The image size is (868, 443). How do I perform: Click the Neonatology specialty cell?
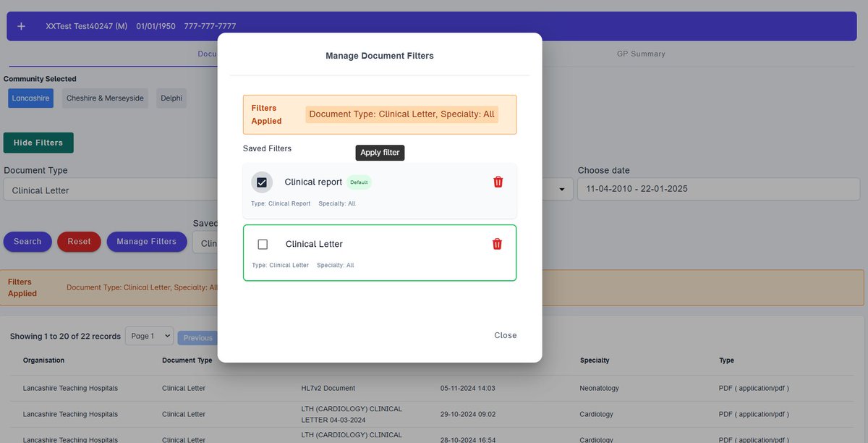pos(600,389)
